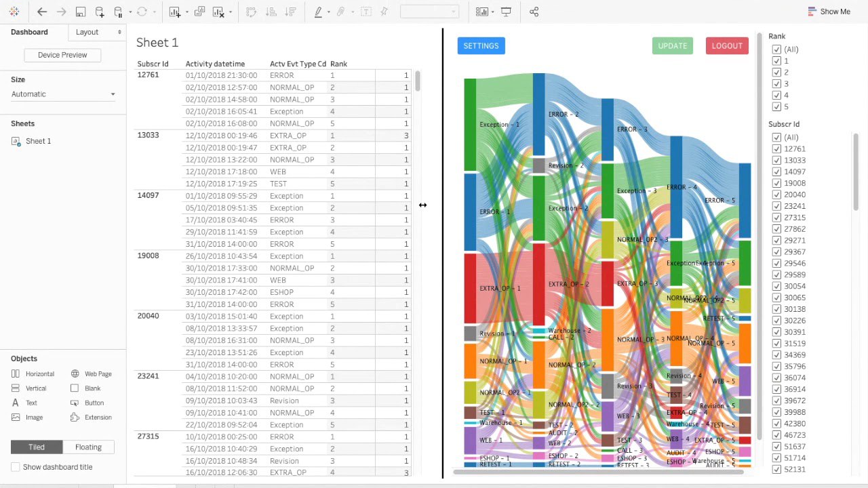Click the Group members paperclip icon
The width and height of the screenshot is (868, 488).
tap(341, 12)
